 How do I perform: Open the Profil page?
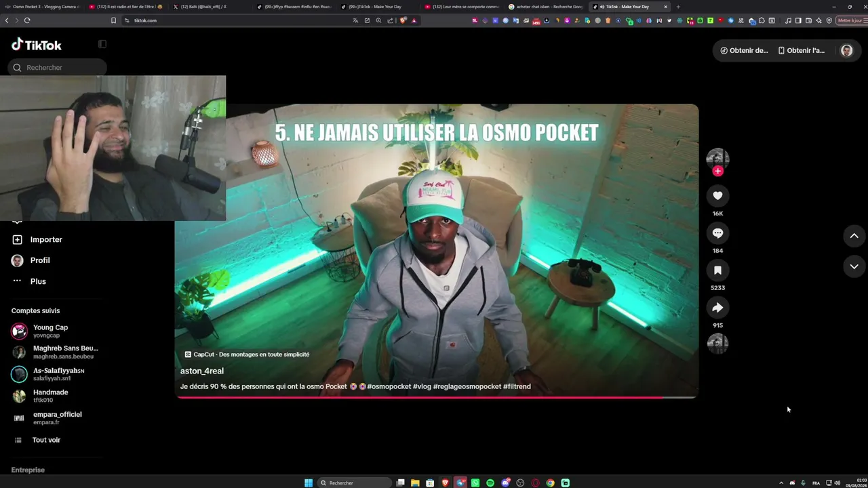[x=31, y=260]
